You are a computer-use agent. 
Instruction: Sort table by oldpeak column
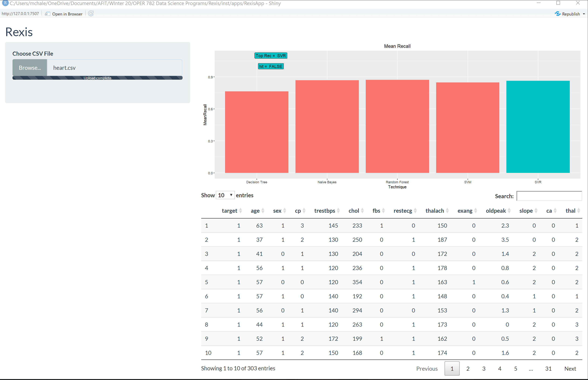(498, 211)
